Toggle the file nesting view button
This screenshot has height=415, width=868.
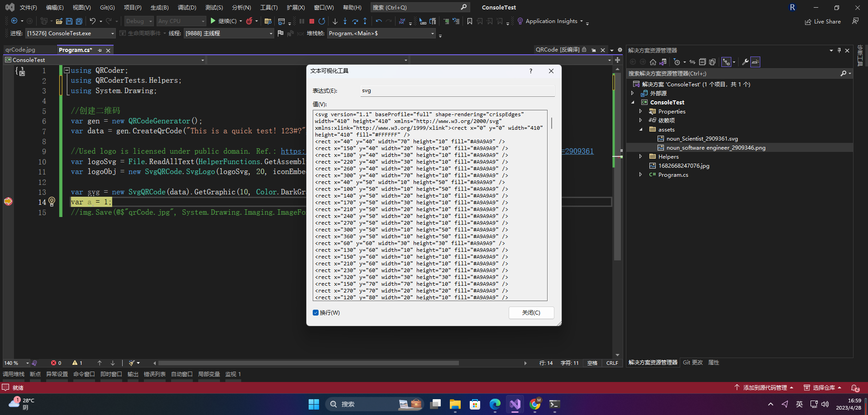[726, 62]
